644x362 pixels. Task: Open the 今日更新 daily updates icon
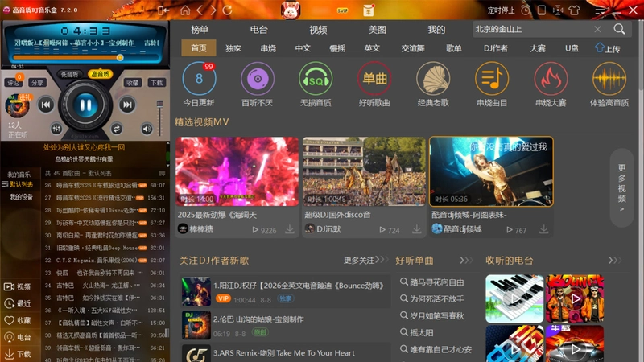coord(199,79)
